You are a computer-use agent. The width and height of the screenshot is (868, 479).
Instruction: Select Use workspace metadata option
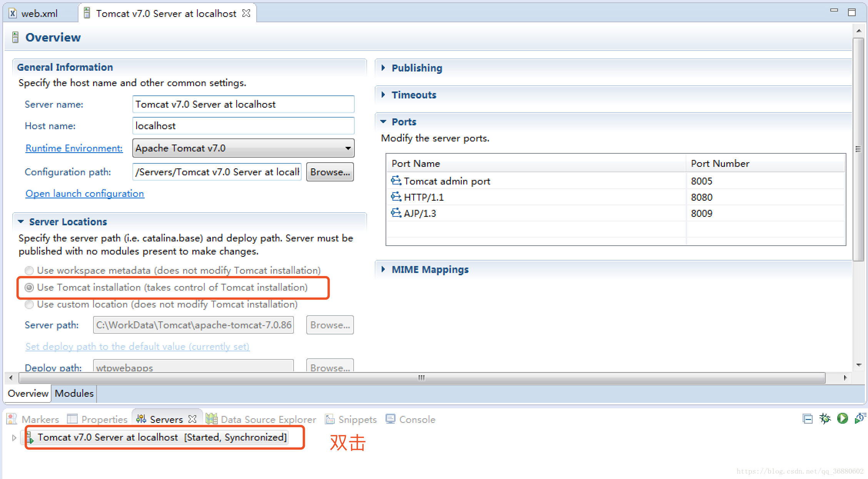coord(29,271)
